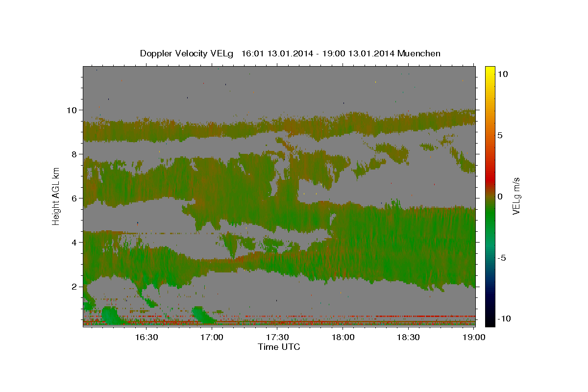The image size is (588, 392).
Task: Click the 18:00 time tick label
Action: (343, 337)
